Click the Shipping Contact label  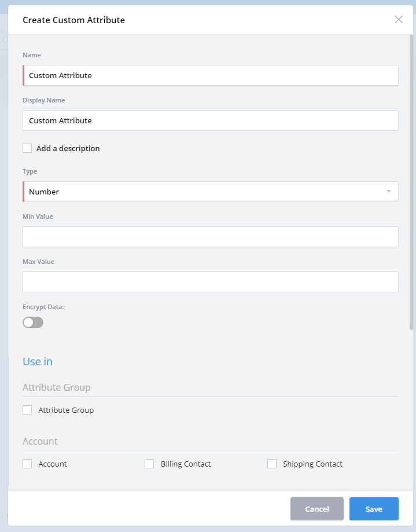312,464
